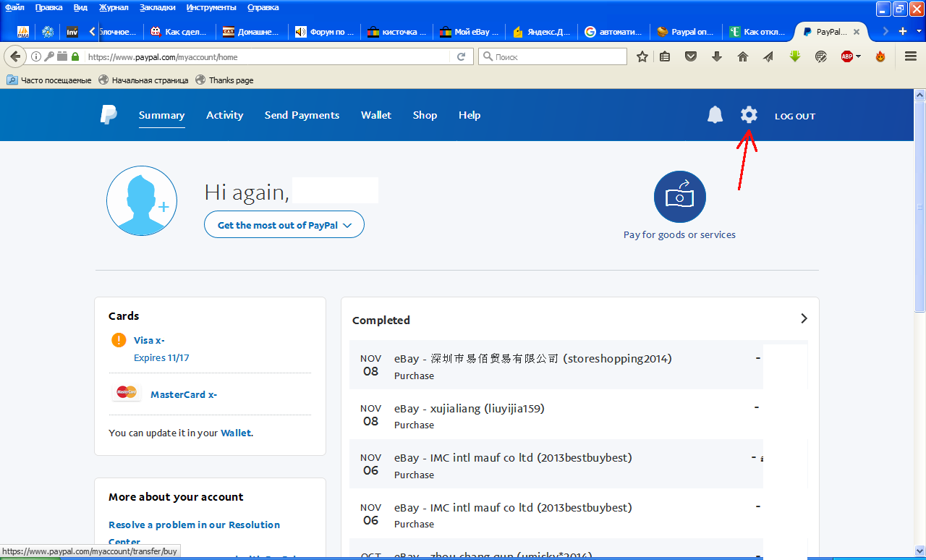Open the Закладки menu

pyautogui.click(x=157, y=7)
